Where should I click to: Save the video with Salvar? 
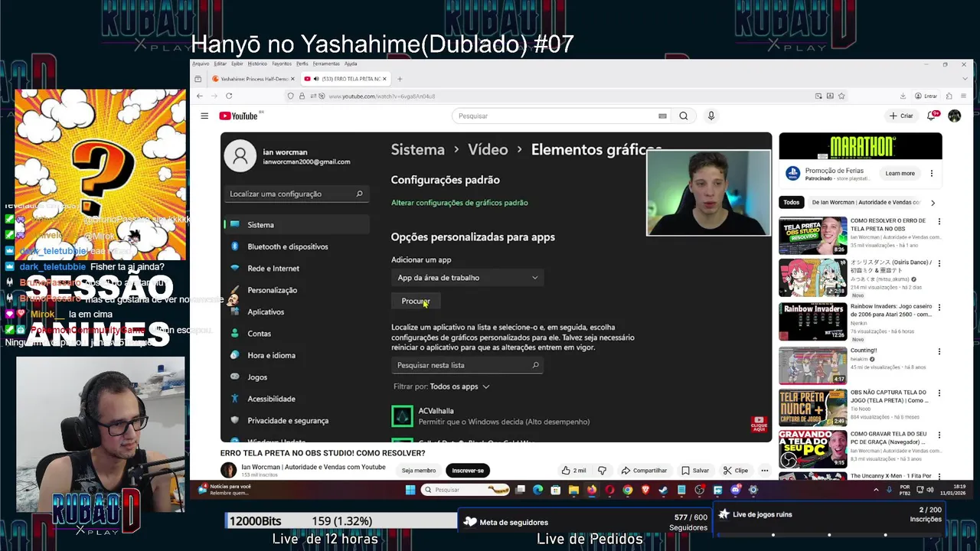coord(695,470)
